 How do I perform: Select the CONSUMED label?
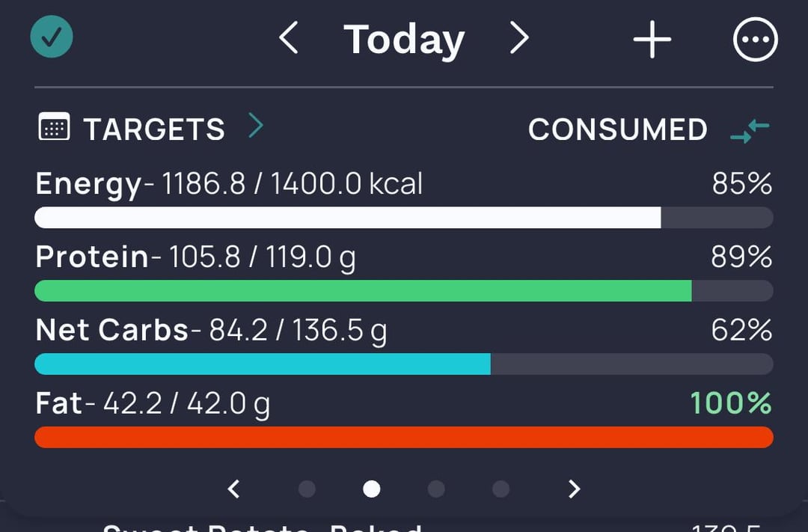tap(618, 129)
